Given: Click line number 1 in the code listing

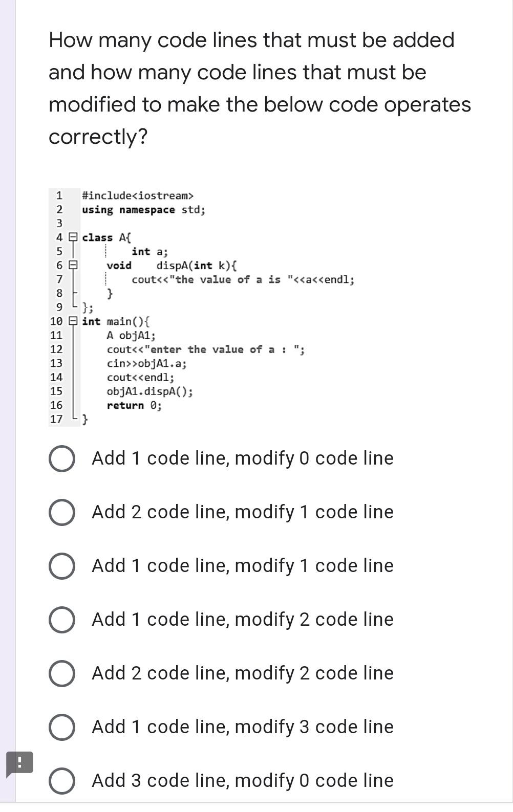Looking at the screenshot, I should [x=59, y=195].
